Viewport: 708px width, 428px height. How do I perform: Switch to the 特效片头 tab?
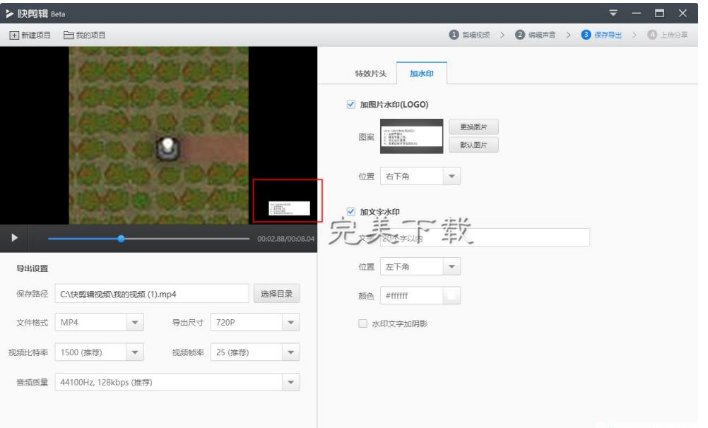click(370, 74)
